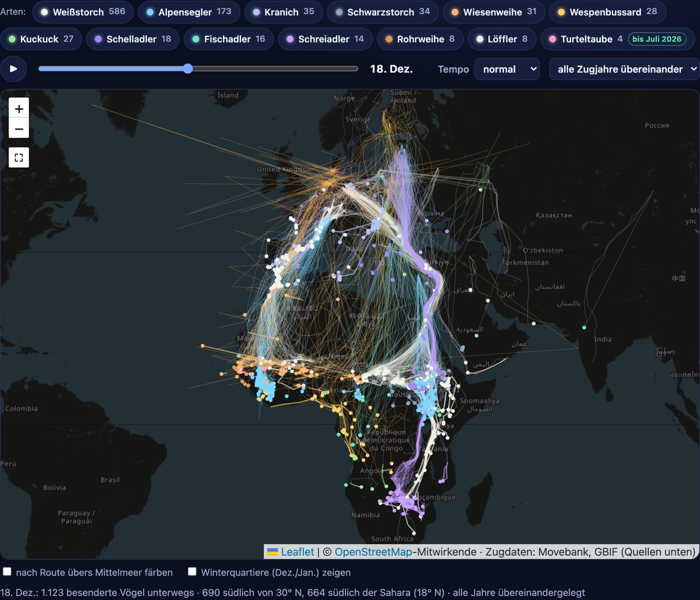The width and height of the screenshot is (700, 600).
Task: Zoom out of the map
Action: coord(19,128)
